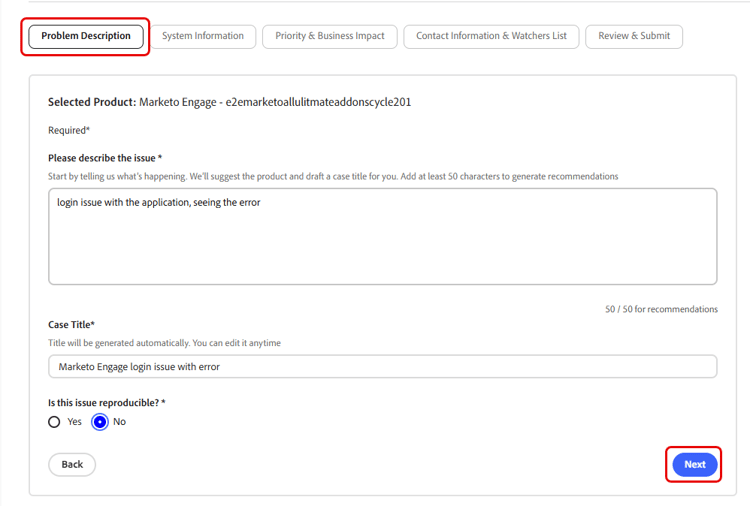Screen dimensions: 750x506
Task: Click the Selected Product Marketo Engage text
Action: (x=230, y=102)
